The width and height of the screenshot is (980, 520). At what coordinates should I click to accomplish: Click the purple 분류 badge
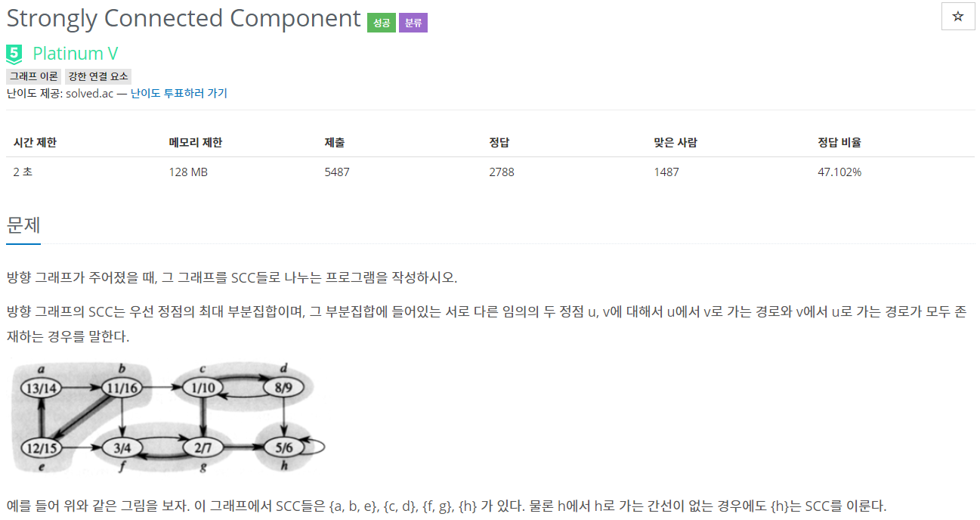pos(413,23)
